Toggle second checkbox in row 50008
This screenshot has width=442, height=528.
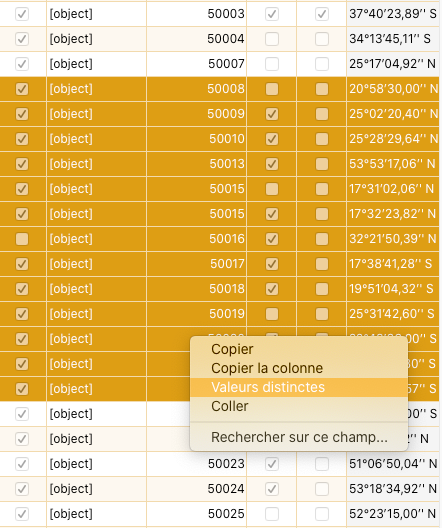272,89
